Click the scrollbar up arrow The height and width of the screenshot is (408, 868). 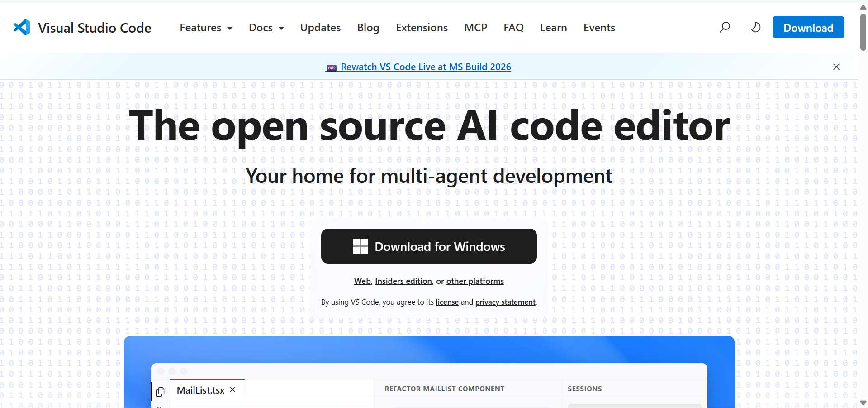click(863, 7)
